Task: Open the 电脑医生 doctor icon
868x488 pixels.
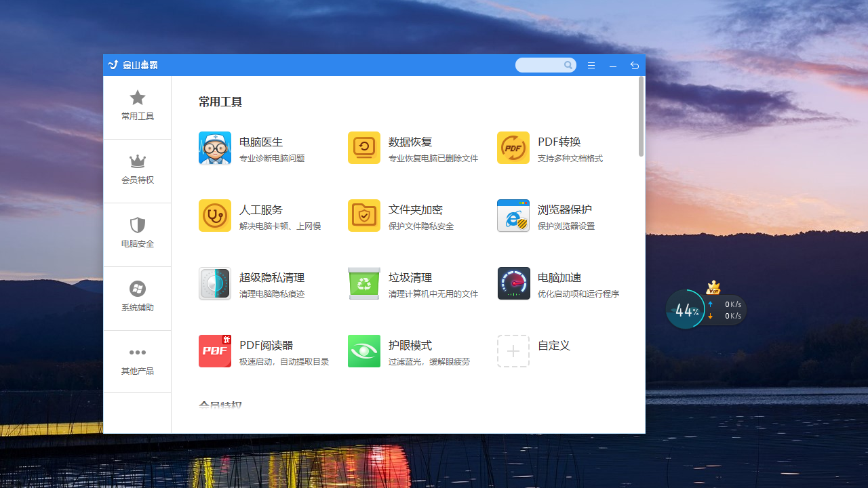Action: point(215,148)
